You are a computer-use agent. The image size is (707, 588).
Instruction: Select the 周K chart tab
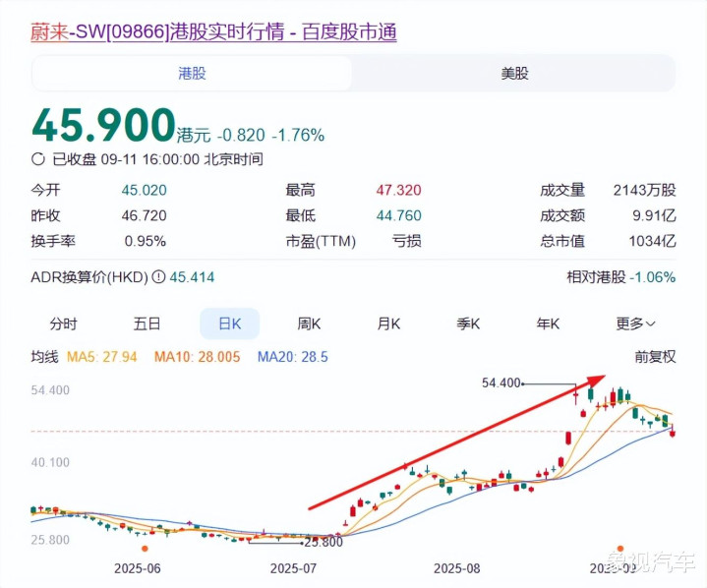(310, 323)
